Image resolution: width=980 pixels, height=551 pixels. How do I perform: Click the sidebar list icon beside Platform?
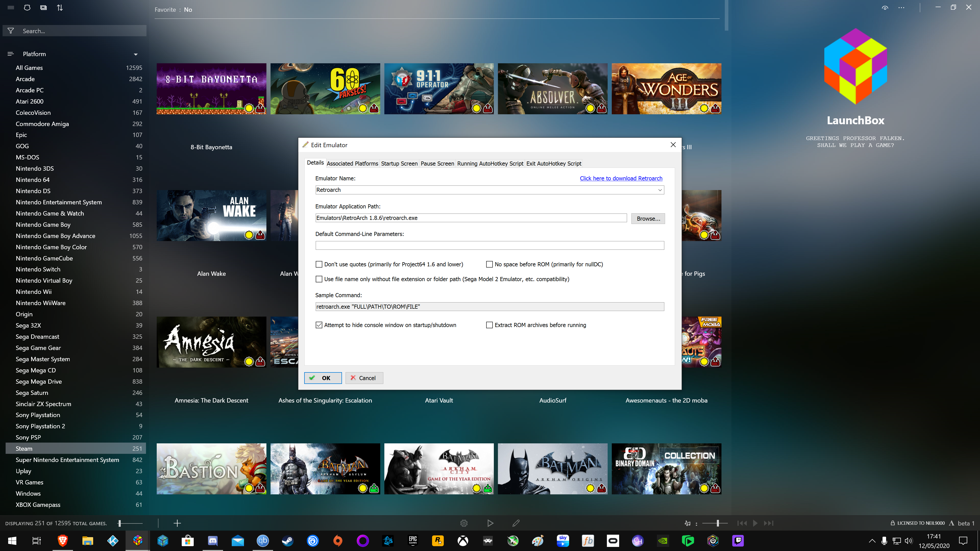click(x=11, y=54)
